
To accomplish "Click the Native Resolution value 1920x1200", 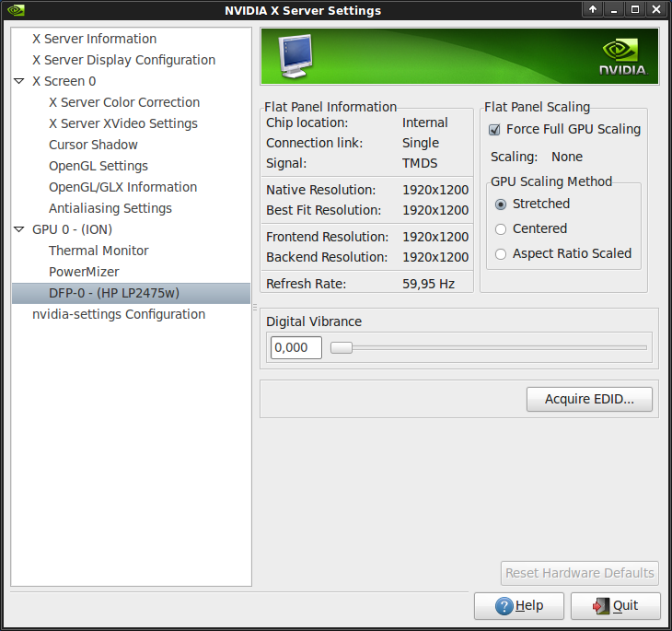I will [x=435, y=190].
